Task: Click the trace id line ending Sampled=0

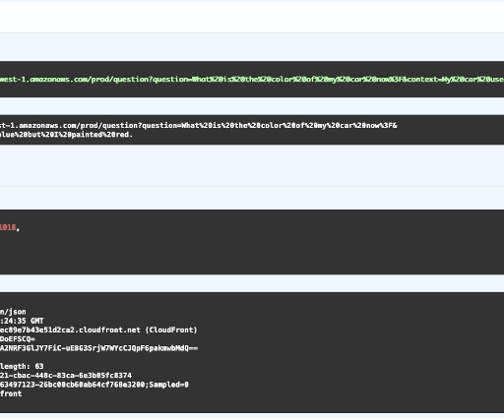Action: point(94,385)
